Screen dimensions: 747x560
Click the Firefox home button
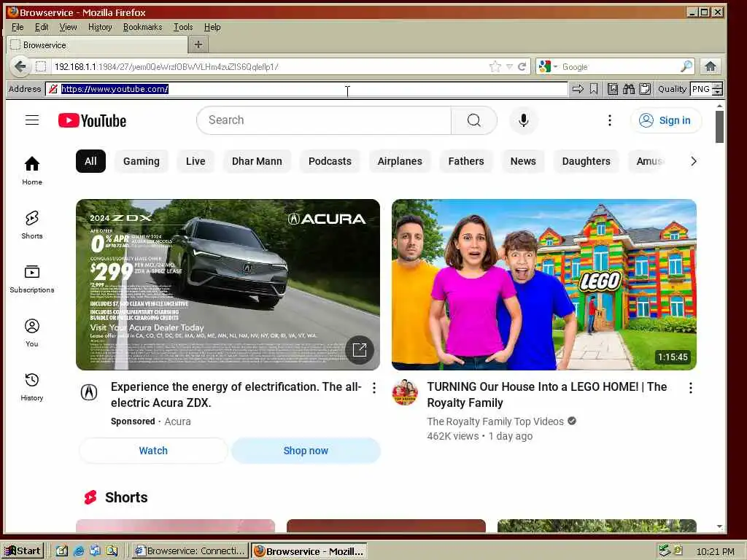point(711,66)
